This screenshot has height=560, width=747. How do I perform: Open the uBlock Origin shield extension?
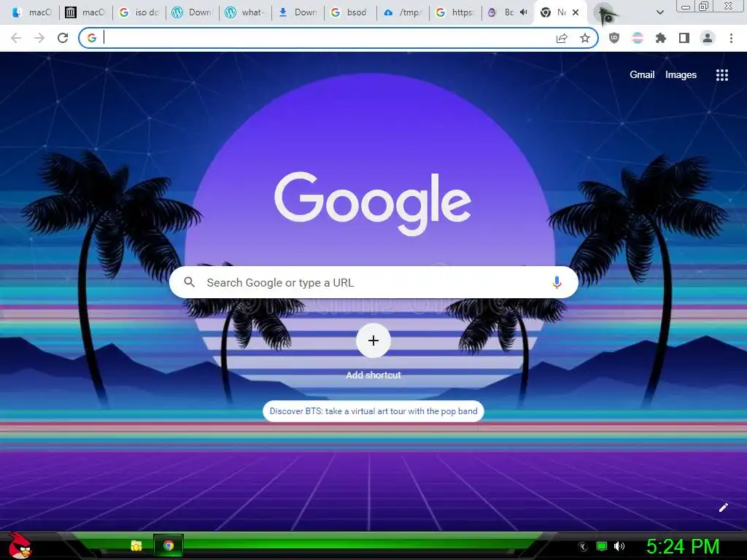pyautogui.click(x=614, y=38)
